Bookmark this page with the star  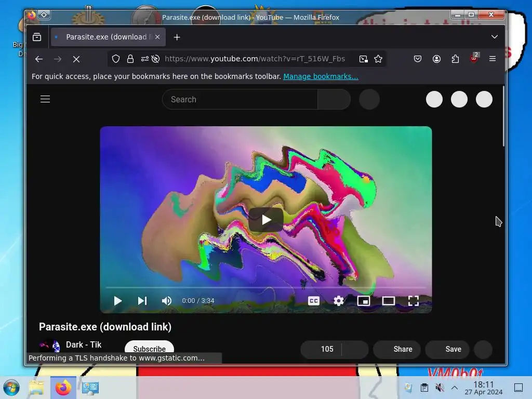tap(378, 59)
